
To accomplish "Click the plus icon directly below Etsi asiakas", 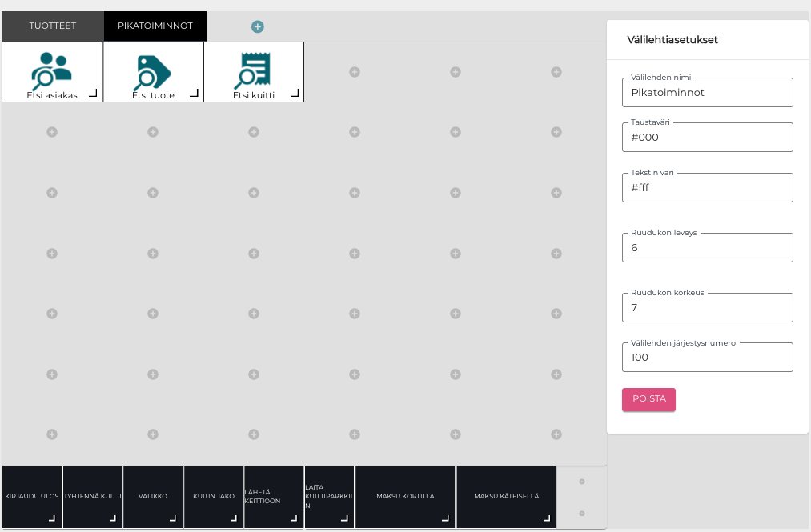I will point(52,132).
